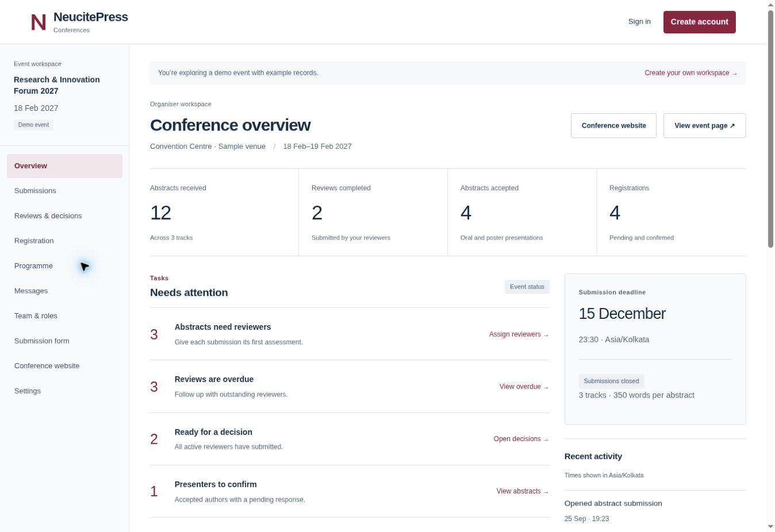Click the NeucitePress N logo icon
This screenshot has width=775, height=532.
click(39, 22)
